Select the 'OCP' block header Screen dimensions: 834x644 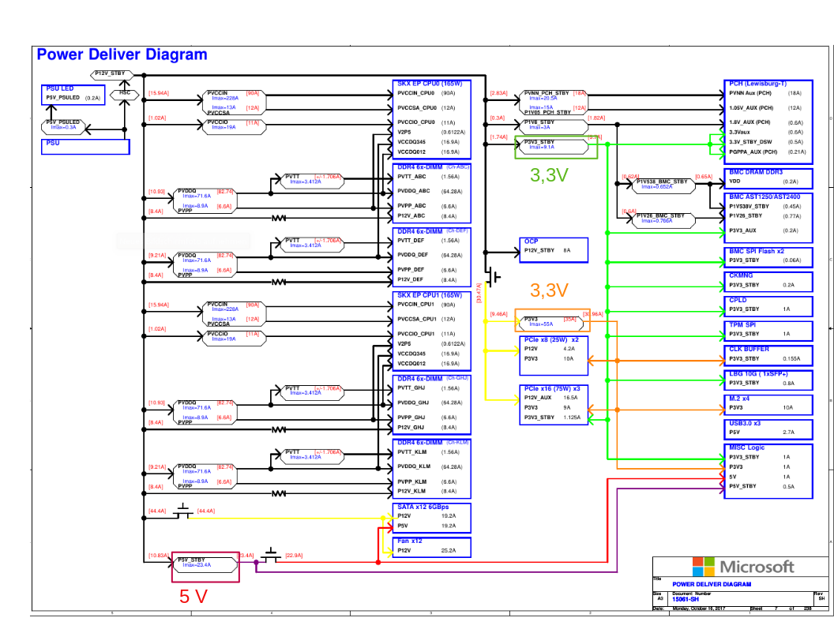[x=531, y=241]
